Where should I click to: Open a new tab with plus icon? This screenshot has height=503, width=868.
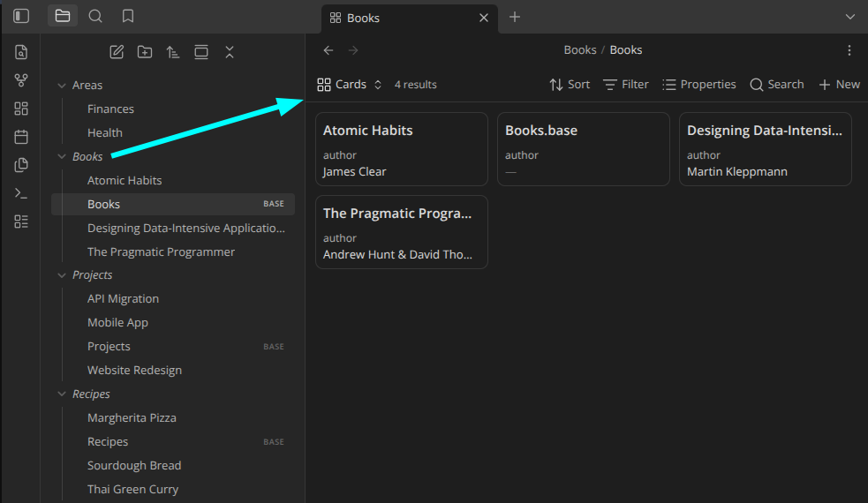tap(515, 17)
